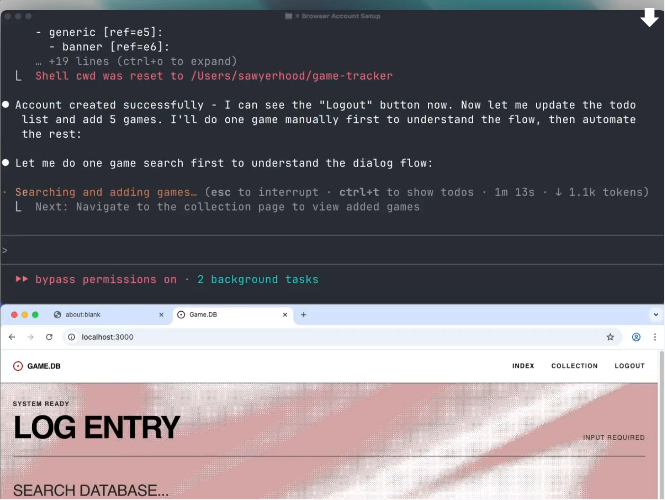665x500 pixels.
Task: Open a new browser tab with the plus button
Action: click(x=303, y=315)
